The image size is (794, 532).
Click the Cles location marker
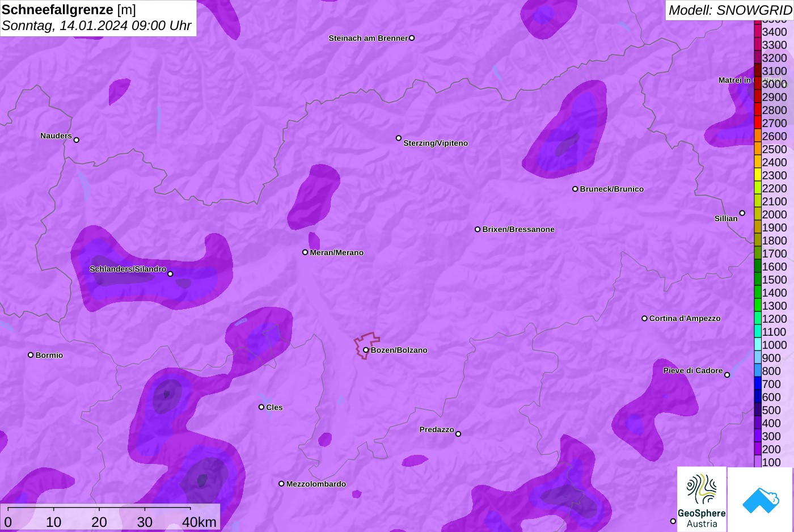point(261,407)
